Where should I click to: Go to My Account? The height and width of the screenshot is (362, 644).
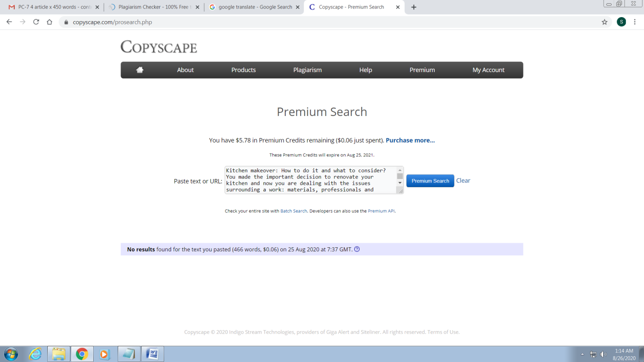point(488,70)
